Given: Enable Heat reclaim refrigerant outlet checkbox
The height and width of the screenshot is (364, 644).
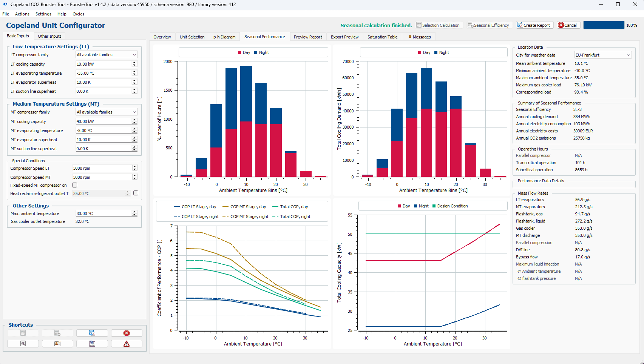Looking at the screenshot, I should [136, 193].
